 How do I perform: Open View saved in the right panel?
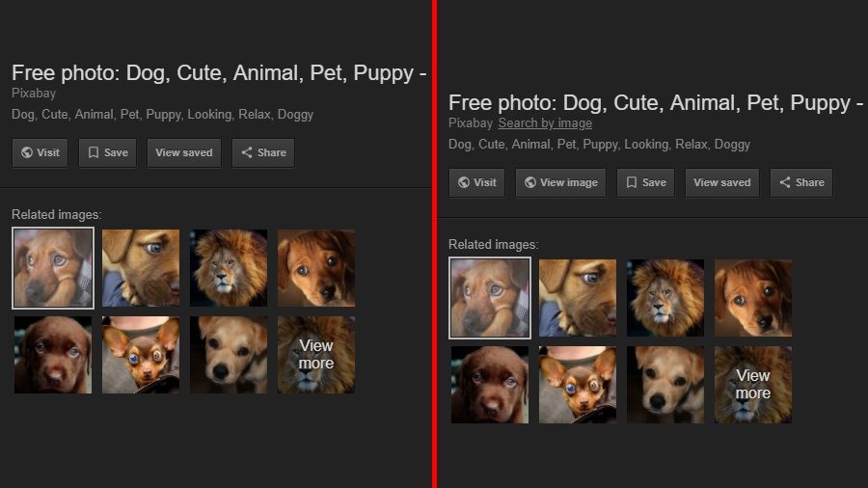721,182
